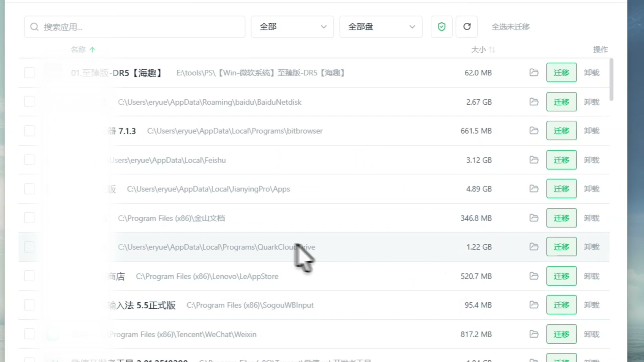
Task: Click the 输入法 5.5正式版 app name
Action: coord(141,305)
